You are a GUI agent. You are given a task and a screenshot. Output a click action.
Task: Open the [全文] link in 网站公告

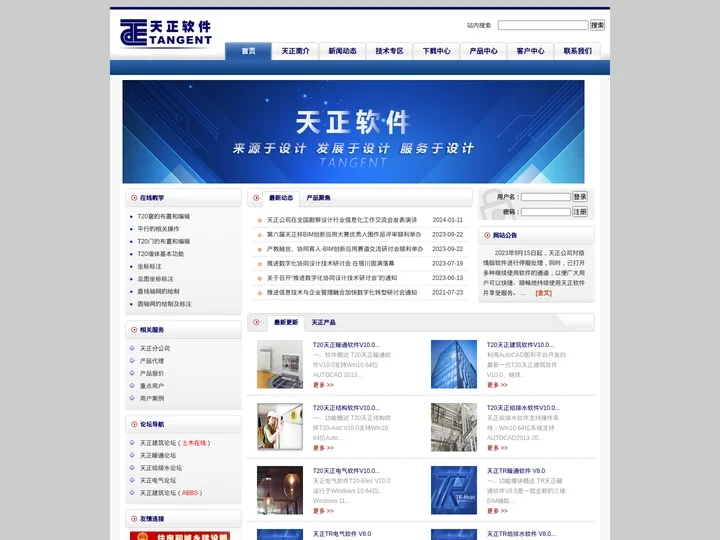544,293
